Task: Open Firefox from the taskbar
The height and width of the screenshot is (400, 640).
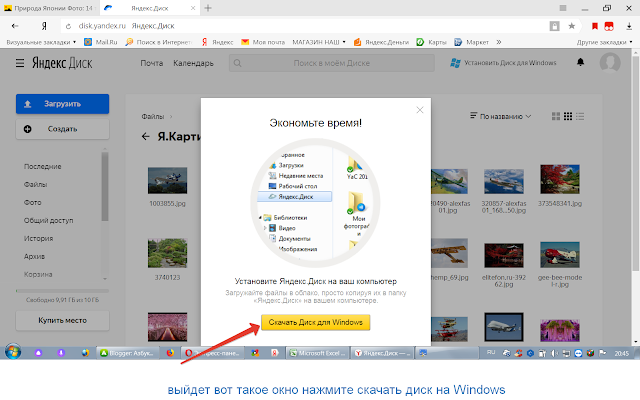Action: (x=170, y=353)
